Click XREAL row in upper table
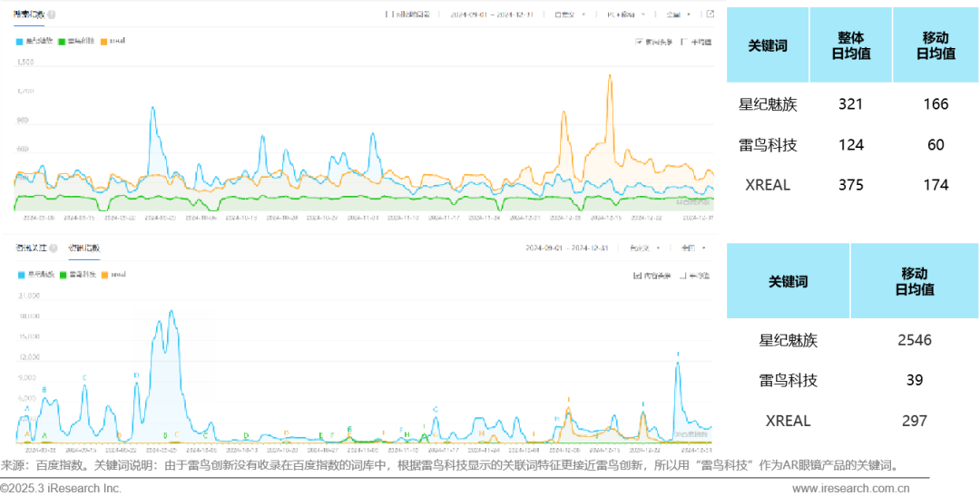This screenshot has width=980, height=496. (852, 185)
